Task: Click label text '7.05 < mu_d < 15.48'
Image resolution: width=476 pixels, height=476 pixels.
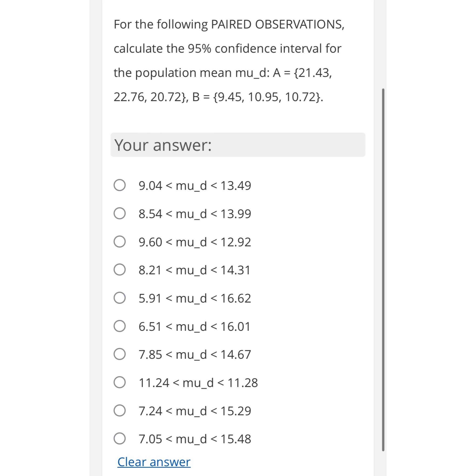Action: coord(195,439)
